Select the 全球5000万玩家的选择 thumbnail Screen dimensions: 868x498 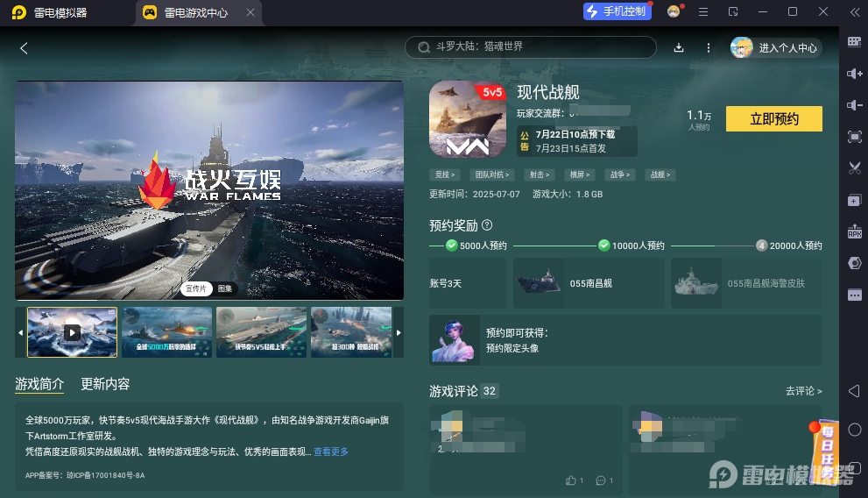point(166,332)
